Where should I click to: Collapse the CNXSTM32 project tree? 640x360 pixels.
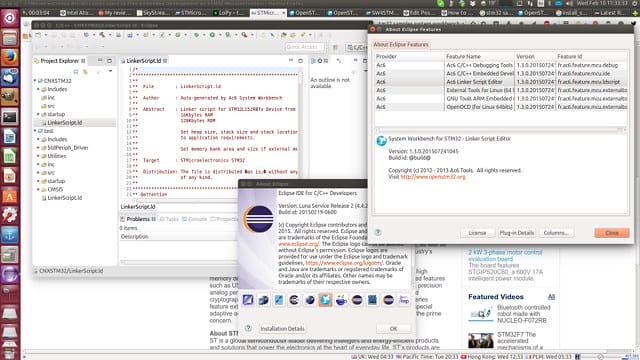pos(35,81)
